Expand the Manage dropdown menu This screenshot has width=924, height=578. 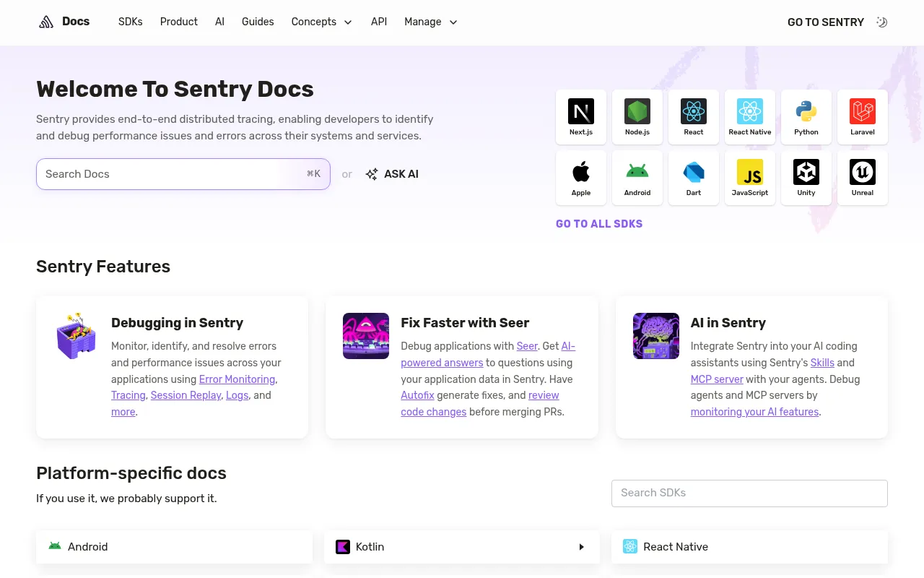tap(431, 22)
